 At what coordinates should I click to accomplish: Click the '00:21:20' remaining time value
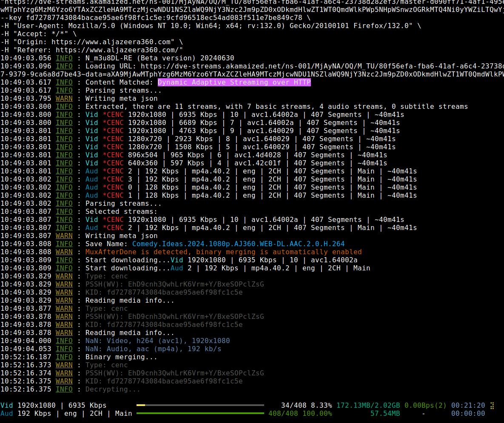point(468,405)
